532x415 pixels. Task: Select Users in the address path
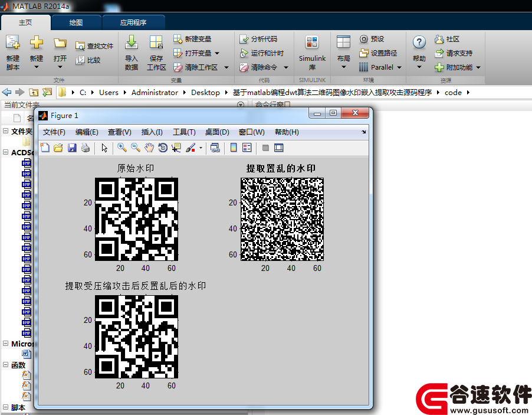point(109,92)
